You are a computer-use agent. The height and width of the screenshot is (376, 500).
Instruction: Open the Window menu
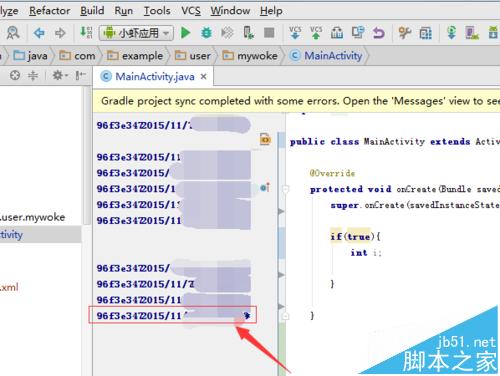(x=230, y=11)
